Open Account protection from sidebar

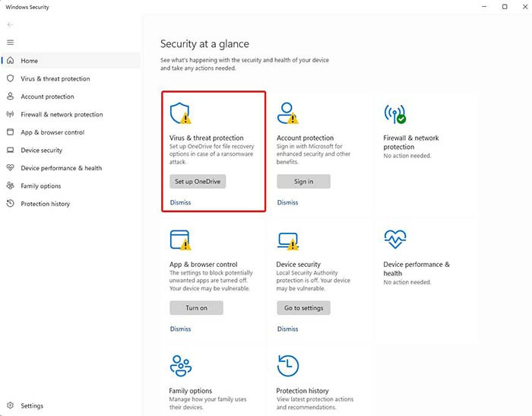point(71,97)
